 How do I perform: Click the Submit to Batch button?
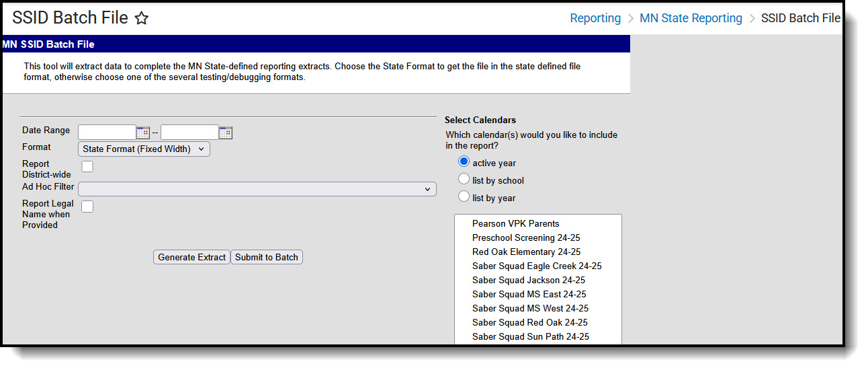click(267, 257)
